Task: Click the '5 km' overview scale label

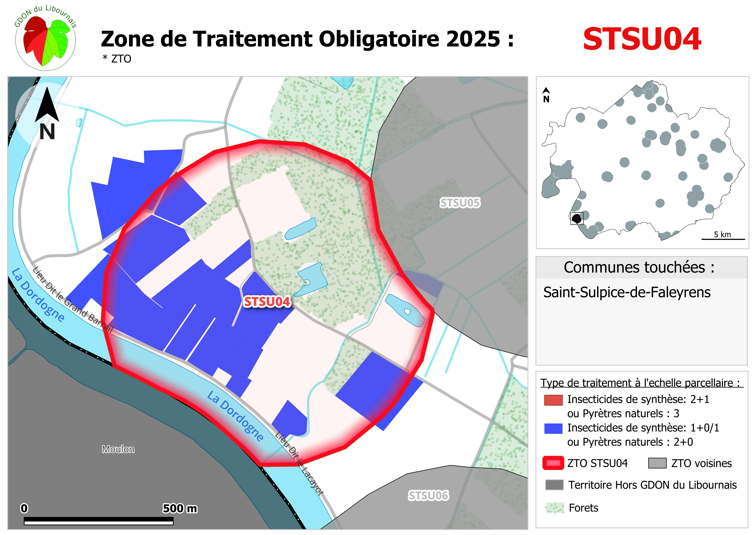Action: (722, 234)
